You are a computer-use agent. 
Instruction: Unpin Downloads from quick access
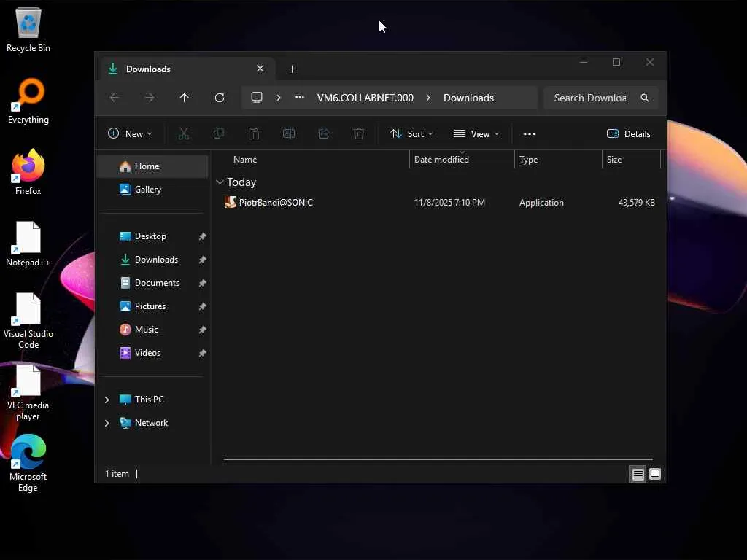pos(203,260)
